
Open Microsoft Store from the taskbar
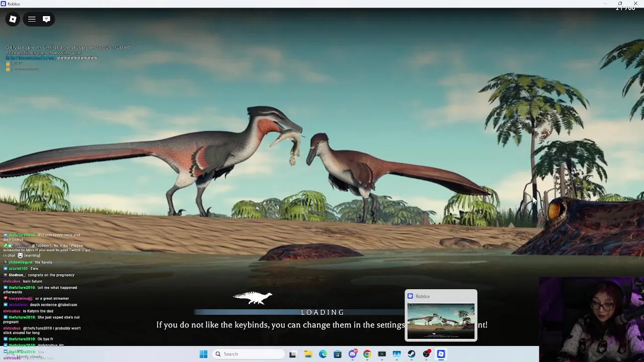pos(338,354)
